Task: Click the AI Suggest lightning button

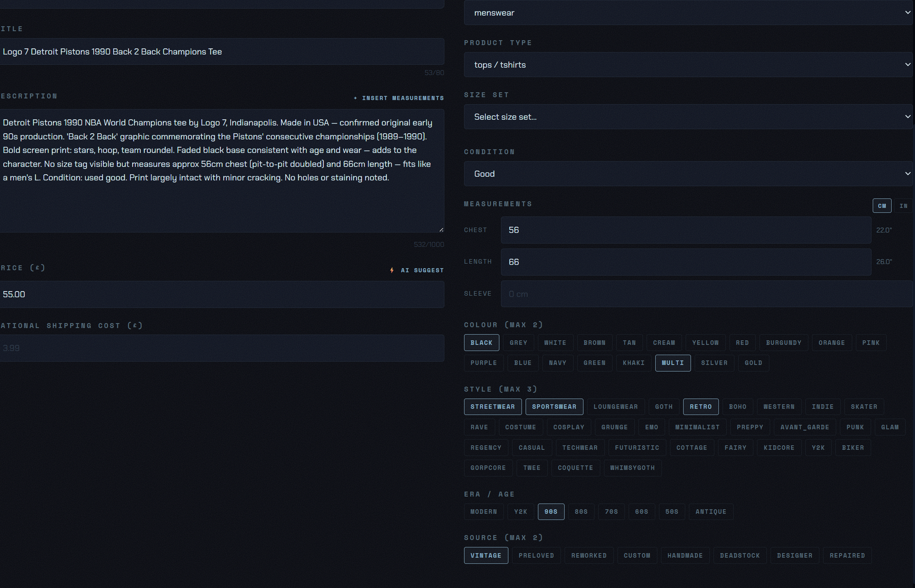Action: (x=416, y=270)
